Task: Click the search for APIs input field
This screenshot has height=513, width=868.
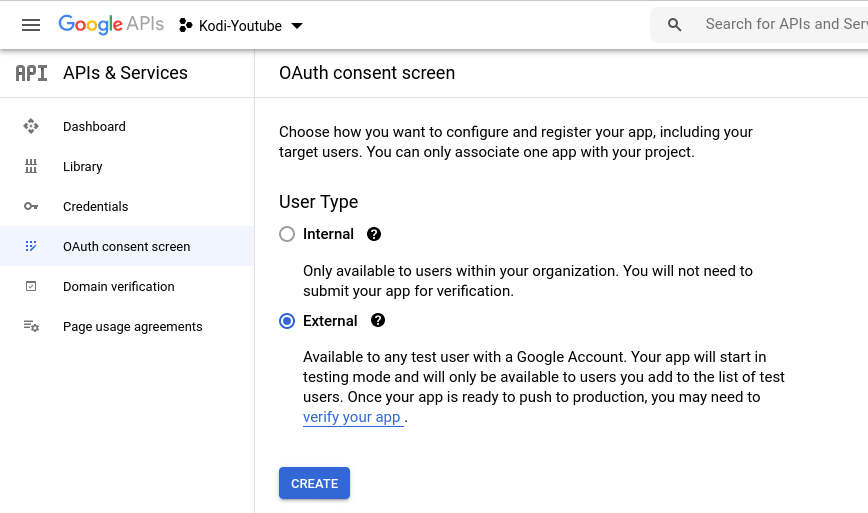Action: click(x=780, y=24)
